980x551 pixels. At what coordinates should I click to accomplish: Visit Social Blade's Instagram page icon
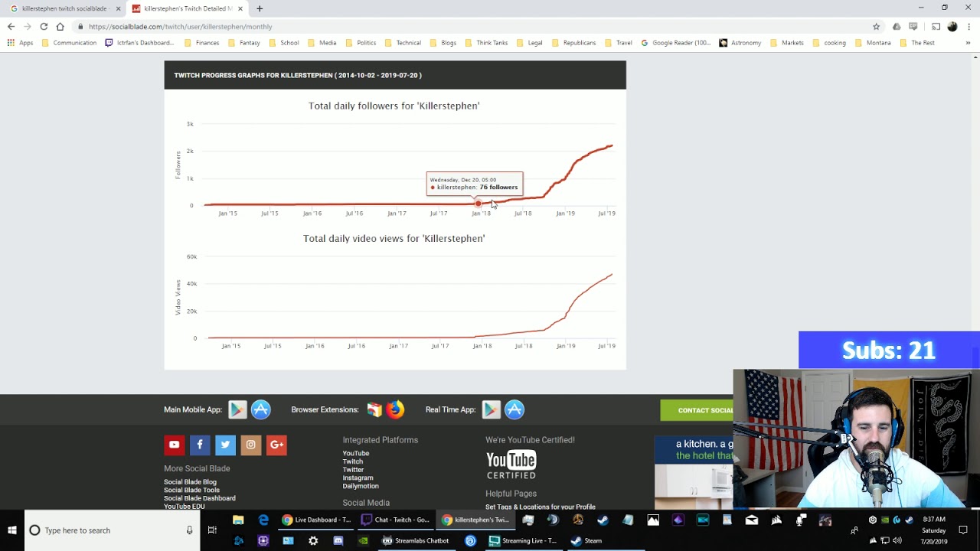[x=251, y=445]
